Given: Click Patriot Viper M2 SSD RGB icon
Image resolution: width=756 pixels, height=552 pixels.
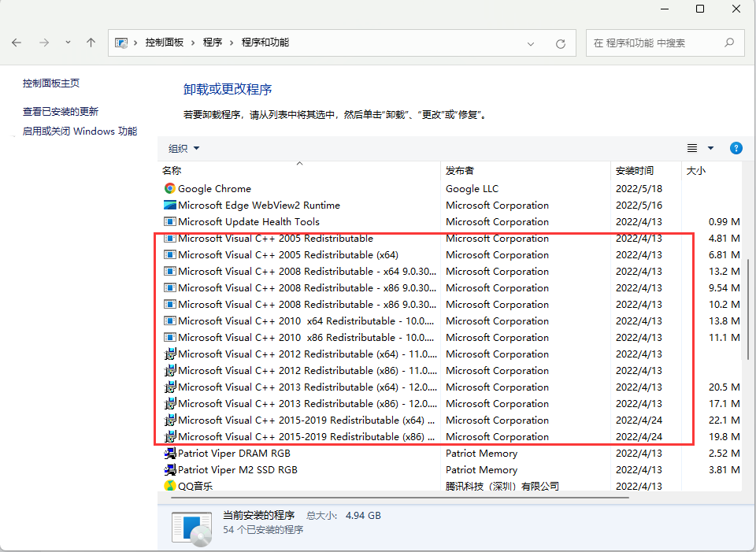Looking at the screenshot, I should [170, 469].
